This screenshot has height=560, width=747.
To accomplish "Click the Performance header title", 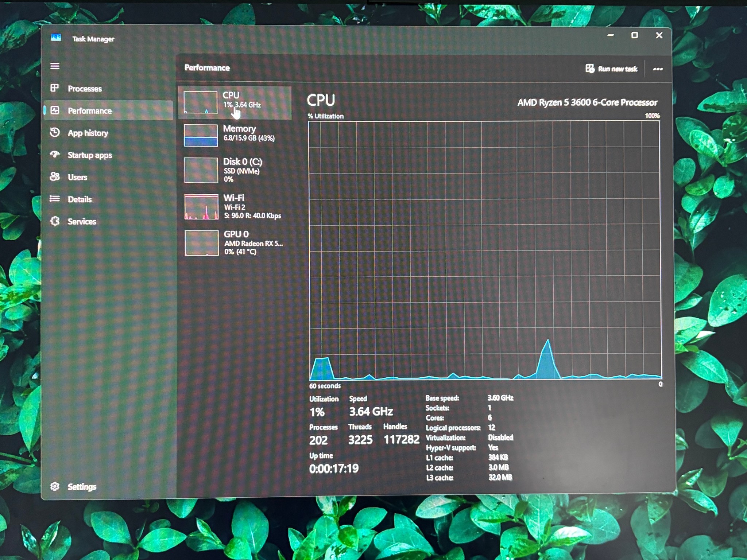I will tap(207, 68).
